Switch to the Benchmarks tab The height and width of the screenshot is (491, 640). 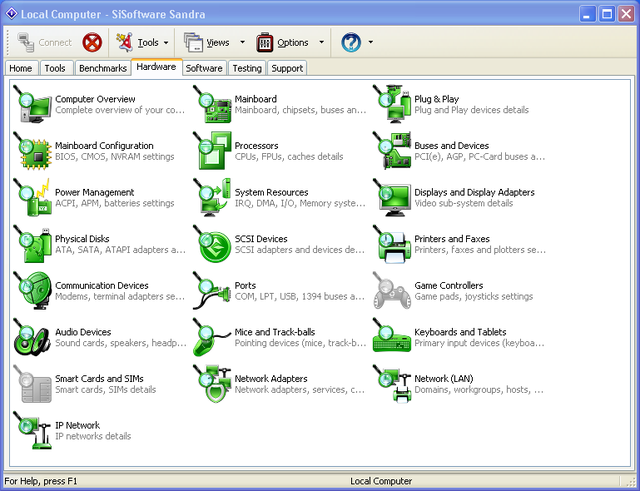[x=103, y=68]
